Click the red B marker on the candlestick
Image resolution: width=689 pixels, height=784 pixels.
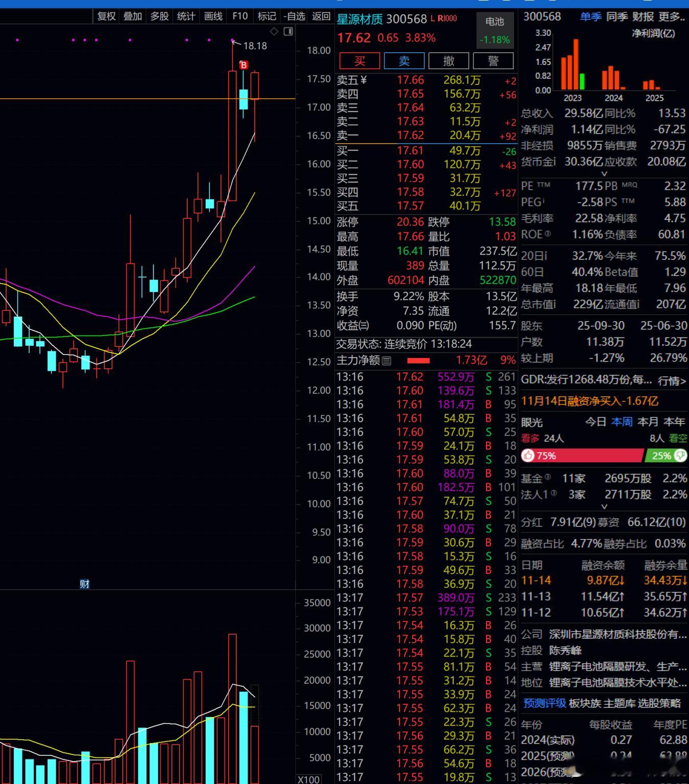coord(243,65)
